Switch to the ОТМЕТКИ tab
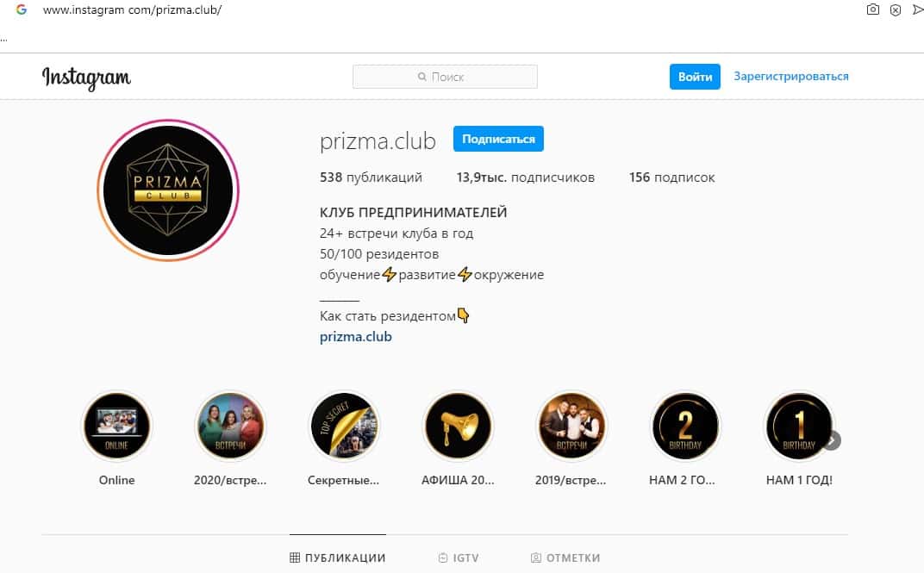Viewport: 924px width, 573px height. (565, 557)
